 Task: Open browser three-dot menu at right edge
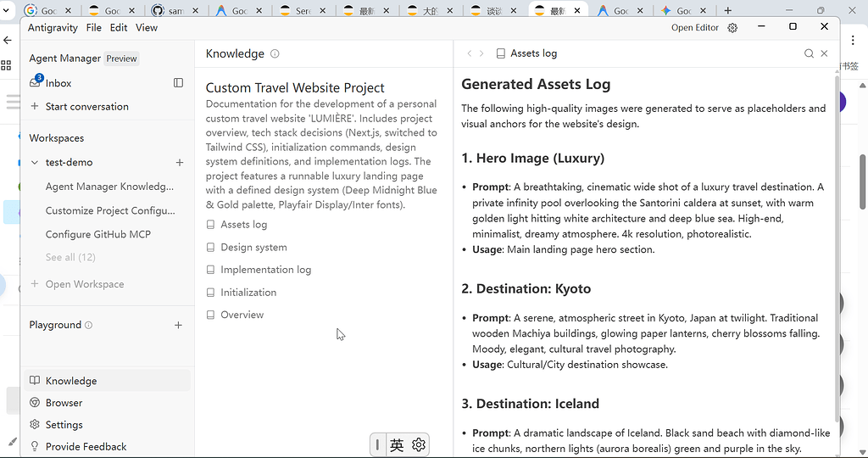[853, 40]
